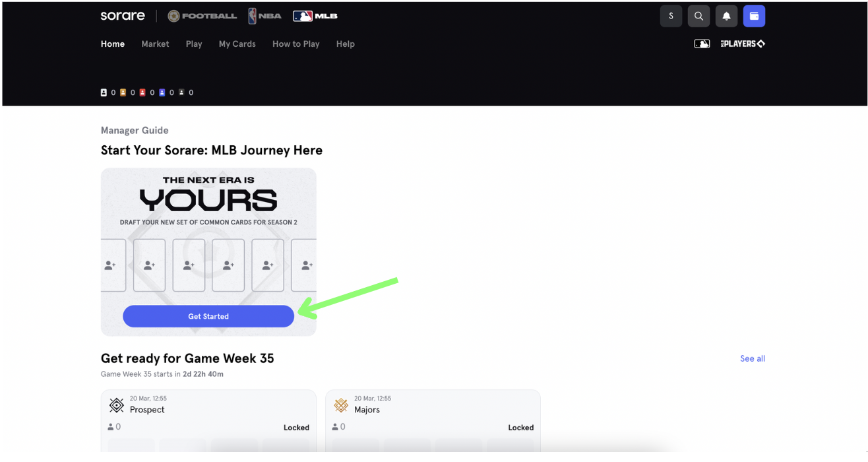Click the Majors competition emblem icon

pos(341,405)
